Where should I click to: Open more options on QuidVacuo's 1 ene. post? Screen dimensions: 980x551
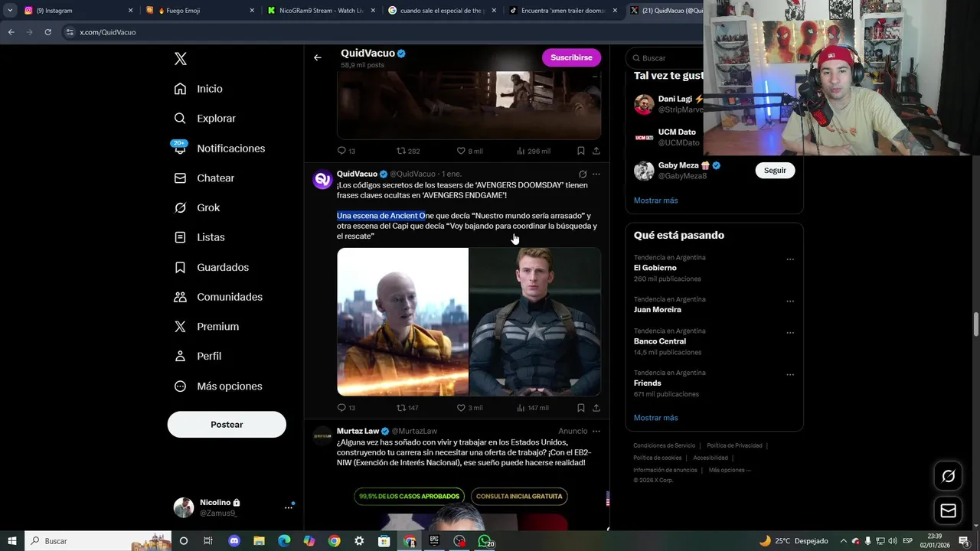click(596, 174)
